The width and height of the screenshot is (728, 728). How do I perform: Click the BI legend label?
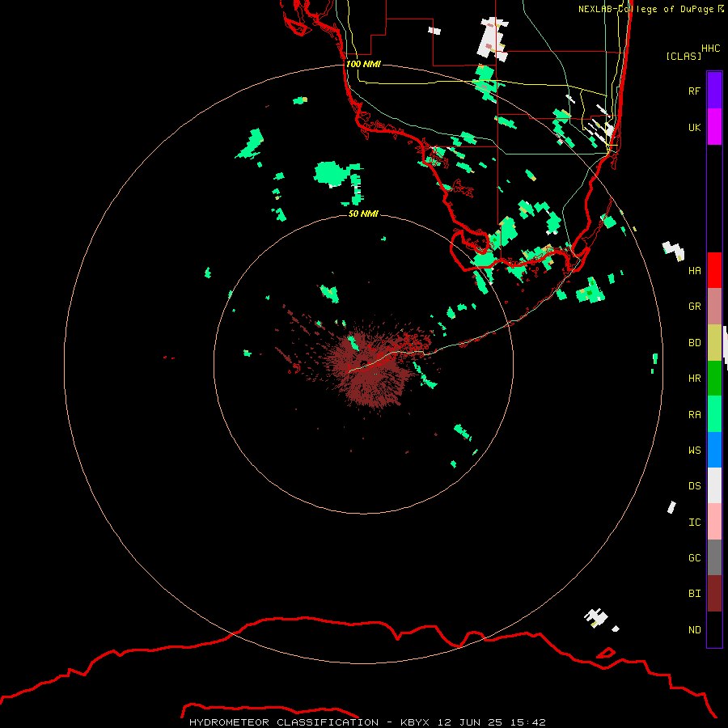pyautogui.click(x=694, y=594)
